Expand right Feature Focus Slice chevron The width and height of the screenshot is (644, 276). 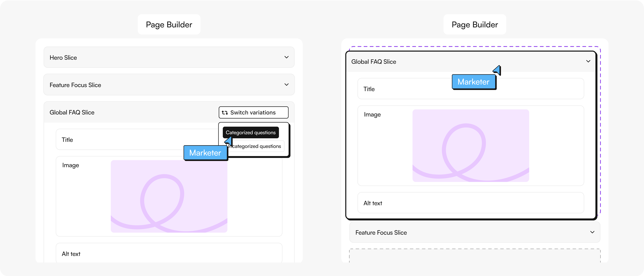click(x=592, y=232)
